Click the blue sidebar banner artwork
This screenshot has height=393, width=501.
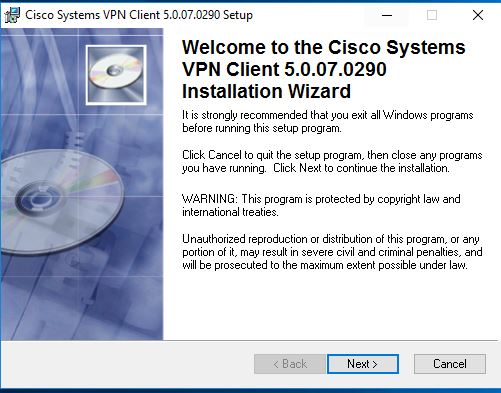82,184
